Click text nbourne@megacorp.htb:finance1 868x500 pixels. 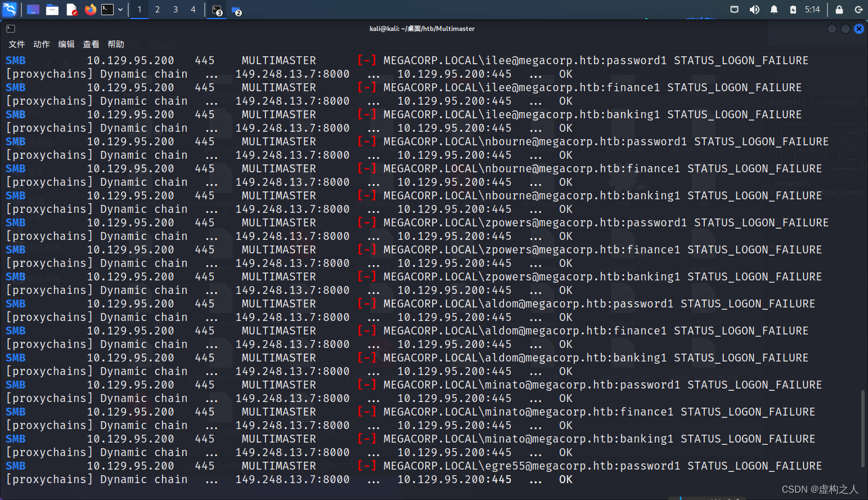(583, 168)
